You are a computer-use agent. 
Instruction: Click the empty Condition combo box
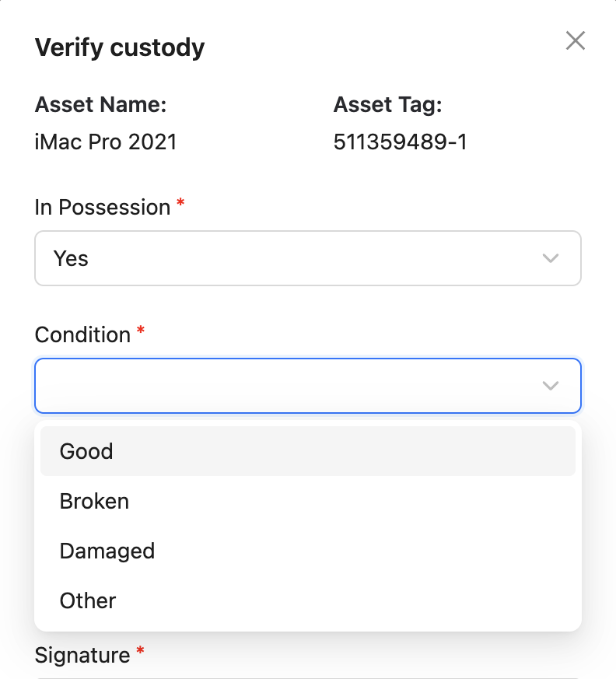pyautogui.click(x=308, y=386)
